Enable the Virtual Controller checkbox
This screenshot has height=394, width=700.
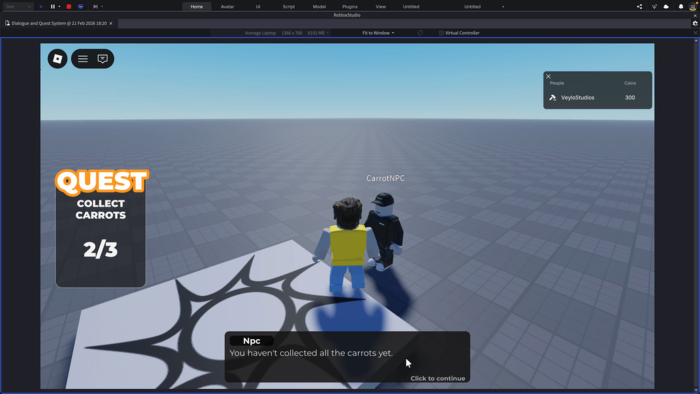tap(441, 33)
